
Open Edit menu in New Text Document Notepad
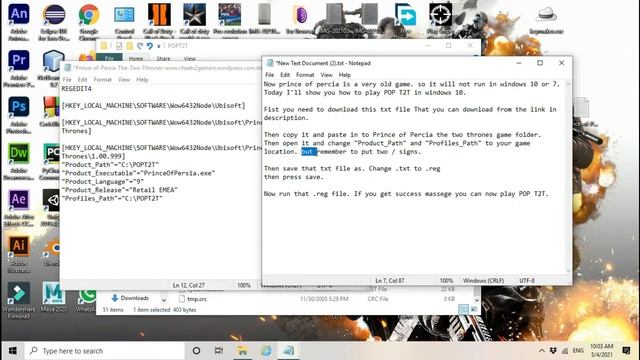[285, 75]
